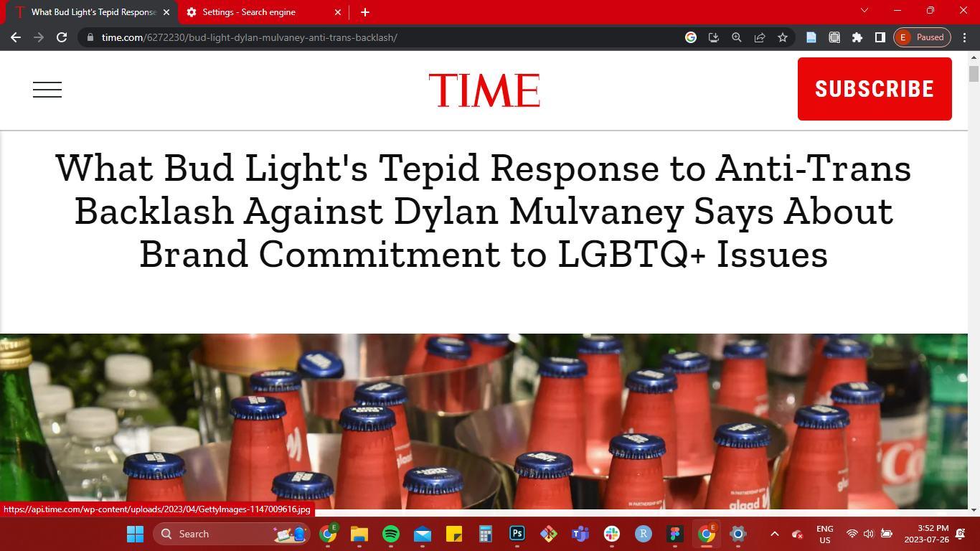The height and width of the screenshot is (551, 980).
Task: Show hidden system tray icons
Action: [x=774, y=534]
